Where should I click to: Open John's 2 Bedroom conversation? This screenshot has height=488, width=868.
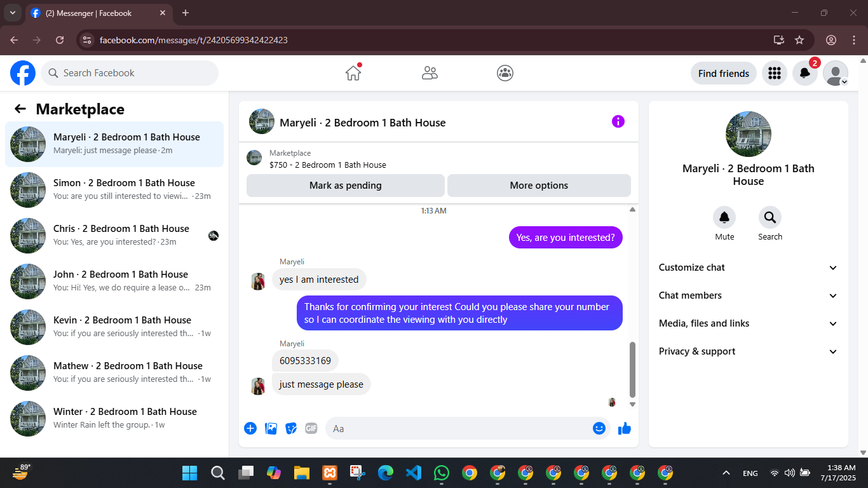(114, 281)
